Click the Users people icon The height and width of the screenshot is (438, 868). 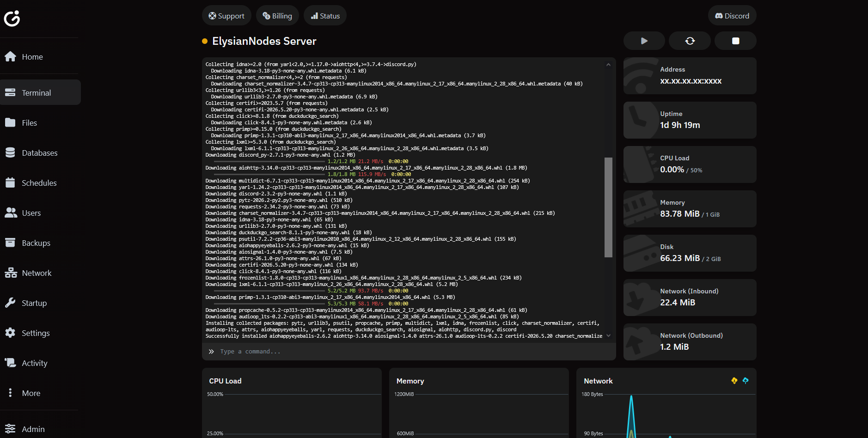point(11,213)
